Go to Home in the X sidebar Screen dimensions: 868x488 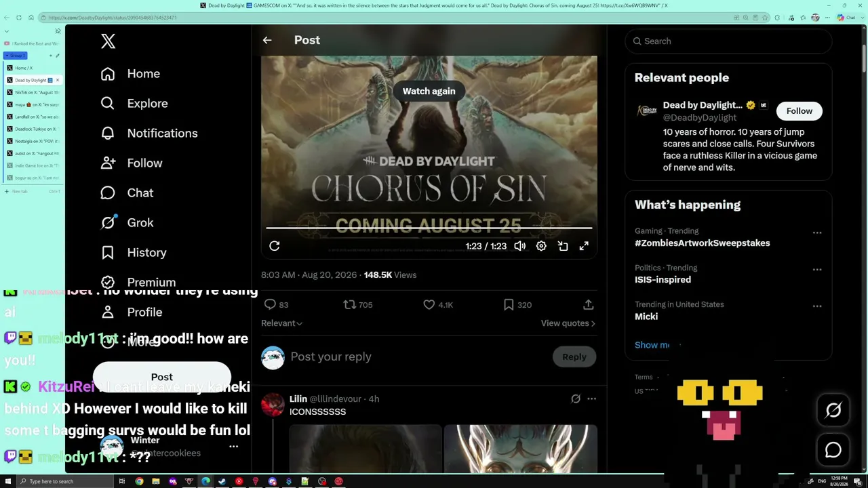point(130,74)
